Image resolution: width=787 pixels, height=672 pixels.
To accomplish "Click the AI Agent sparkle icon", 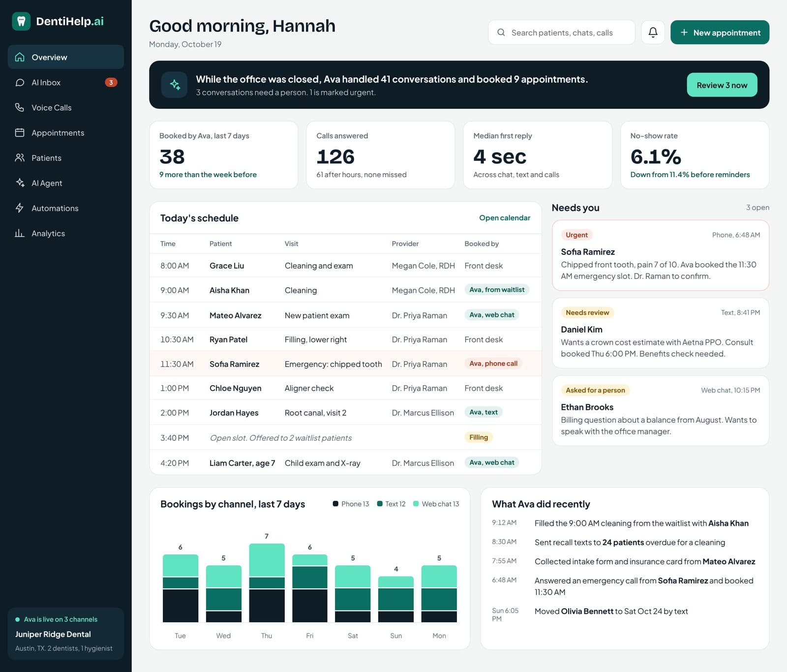I will coord(20,183).
